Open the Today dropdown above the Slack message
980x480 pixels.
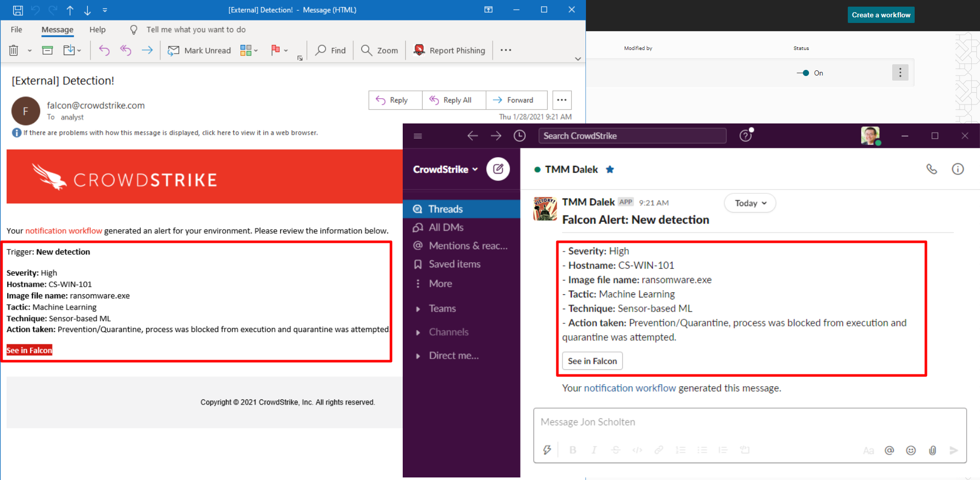[x=749, y=203]
